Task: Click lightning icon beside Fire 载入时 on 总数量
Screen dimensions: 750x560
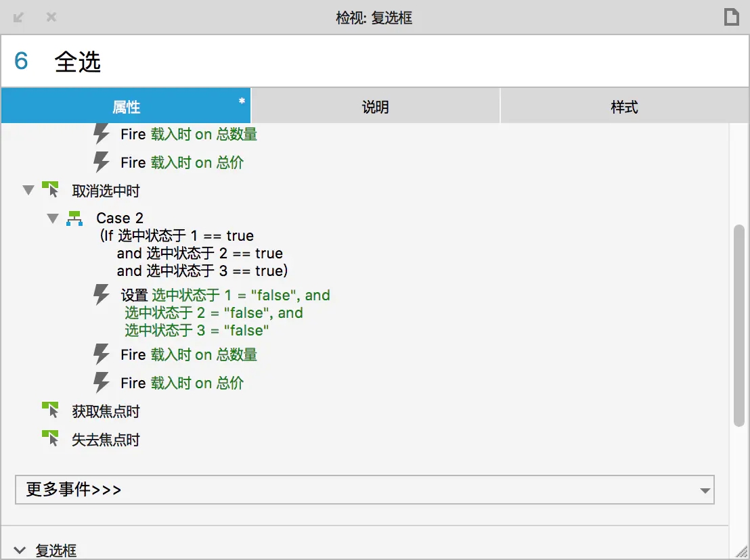Action: 102,133
